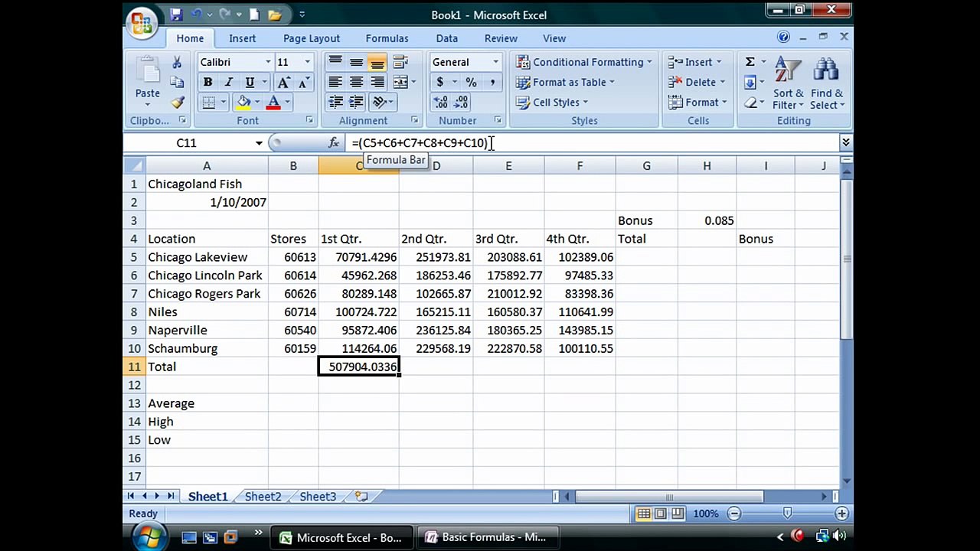The height and width of the screenshot is (551, 980).
Task: Align text left
Action: [335, 83]
